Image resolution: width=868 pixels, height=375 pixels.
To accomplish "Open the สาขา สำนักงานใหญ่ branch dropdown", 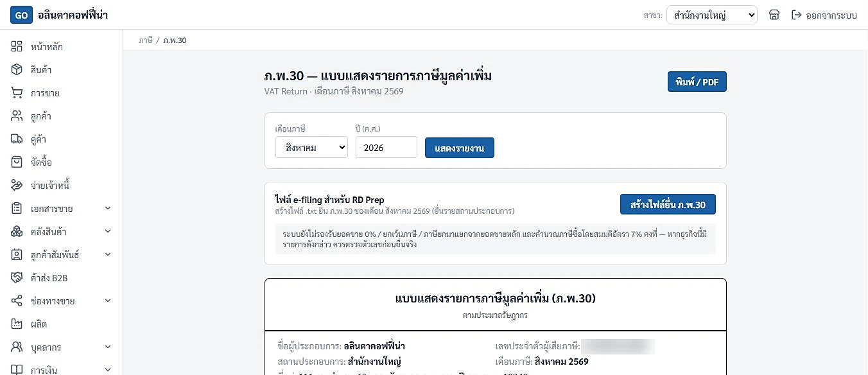I will tap(712, 15).
